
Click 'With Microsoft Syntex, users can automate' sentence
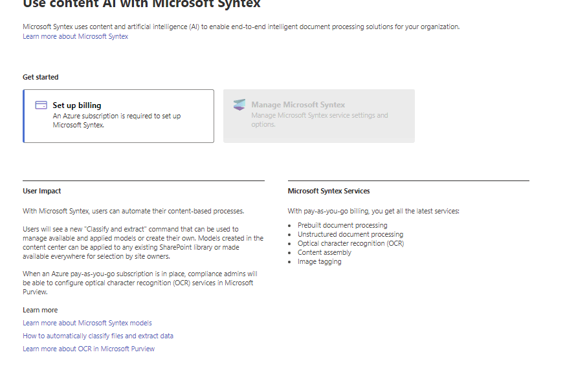coord(133,211)
